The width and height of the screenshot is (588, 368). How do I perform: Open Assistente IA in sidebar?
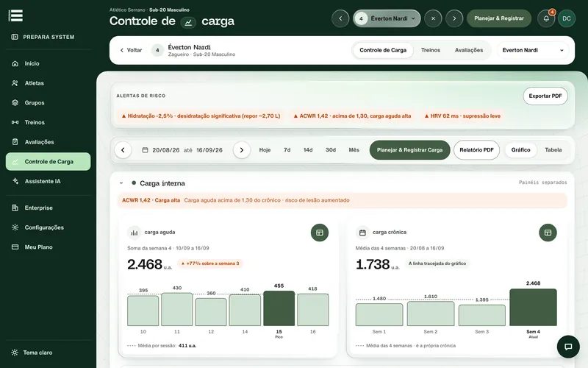coord(48,181)
